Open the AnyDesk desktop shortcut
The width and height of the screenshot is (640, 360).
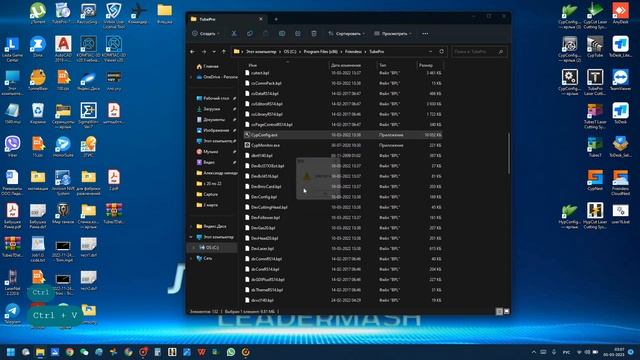tap(620, 14)
